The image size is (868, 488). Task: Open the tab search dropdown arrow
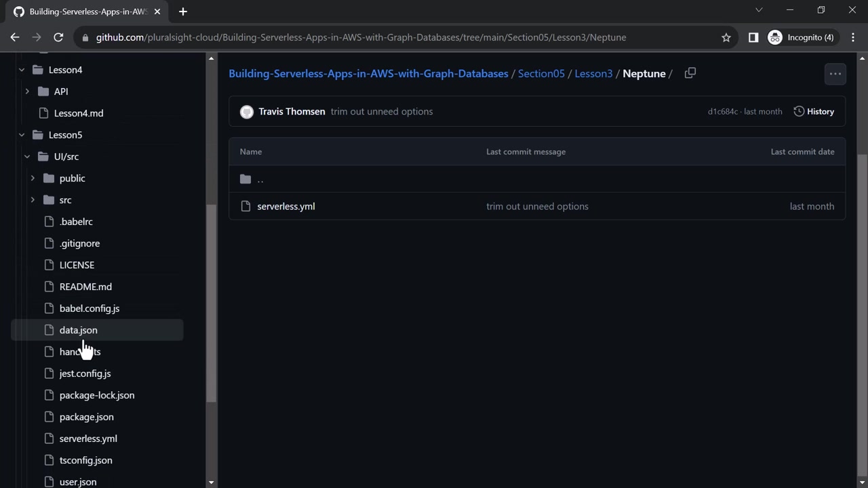[759, 10]
